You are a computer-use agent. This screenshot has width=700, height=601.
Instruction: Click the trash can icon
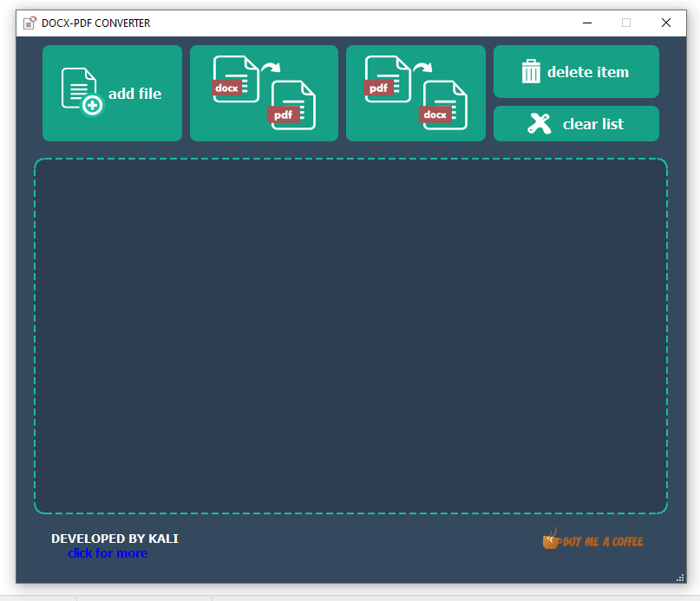coord(531,72)
